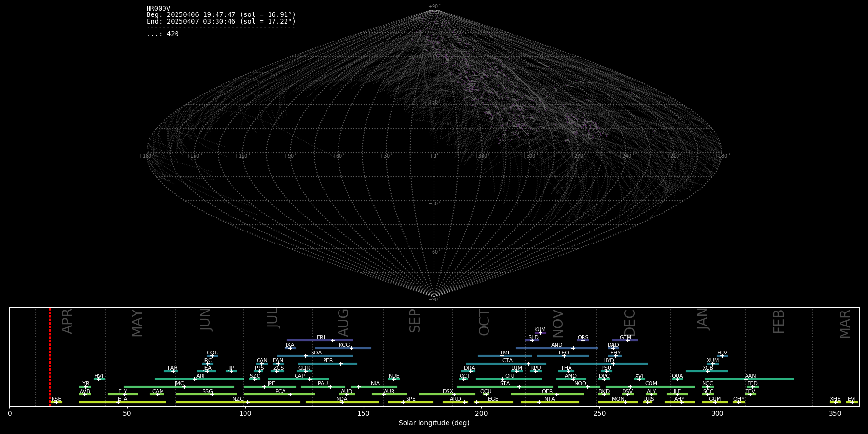Click the 'End: 20250407 03:30:46' line
This screenshot has width=868, height=434.
pos(221,22)
